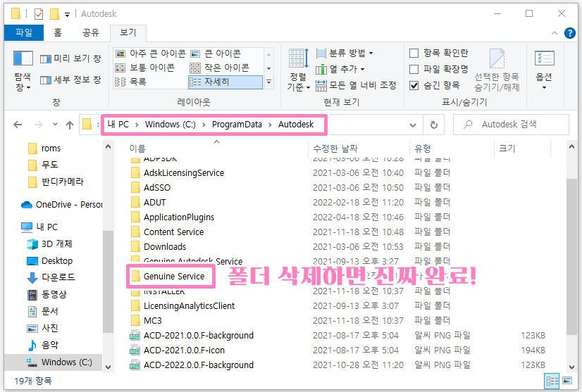Click Size all columns to fit (모든 열 너비 조정)
This screenshot has width=582, height=392.
pos(356,85)
